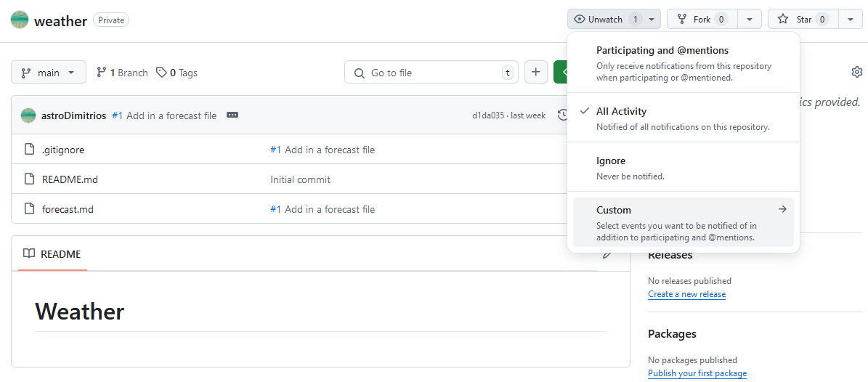868x382 pixels.
Task: Click astroDimitrios commit author avatar
Action: tap(28, 115)
